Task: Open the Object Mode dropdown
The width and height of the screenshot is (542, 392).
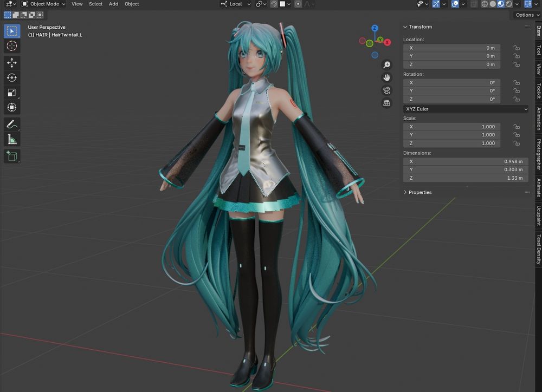Action: [43, 4]
